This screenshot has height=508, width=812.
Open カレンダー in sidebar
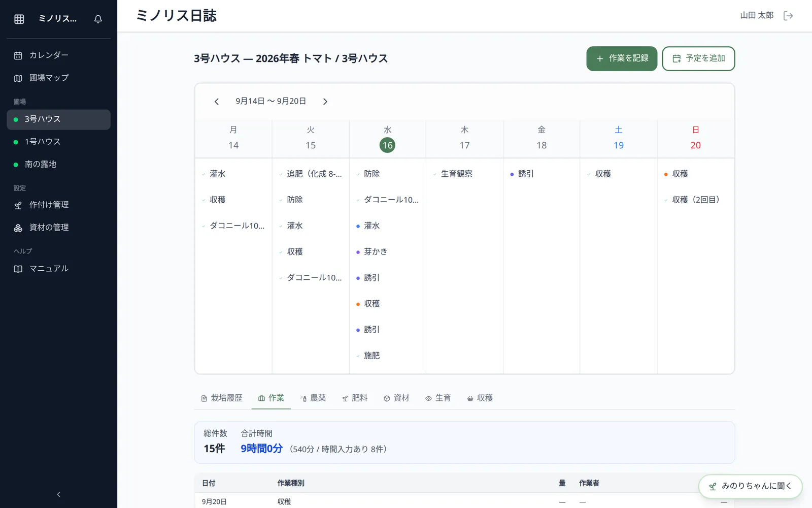coord(58,55)
